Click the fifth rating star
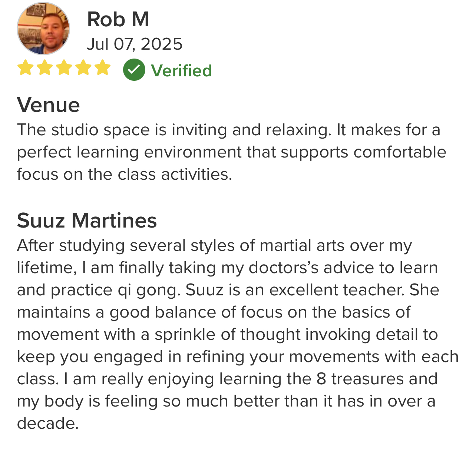The image size is (476, 451). (x=102, y=68)
